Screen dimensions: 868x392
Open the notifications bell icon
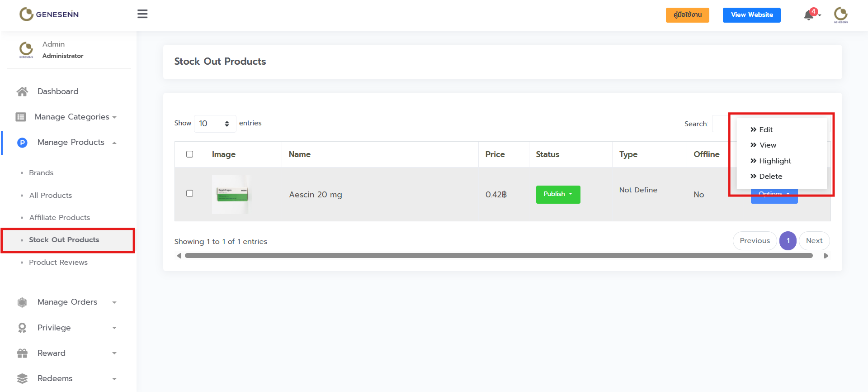point(809,15)
